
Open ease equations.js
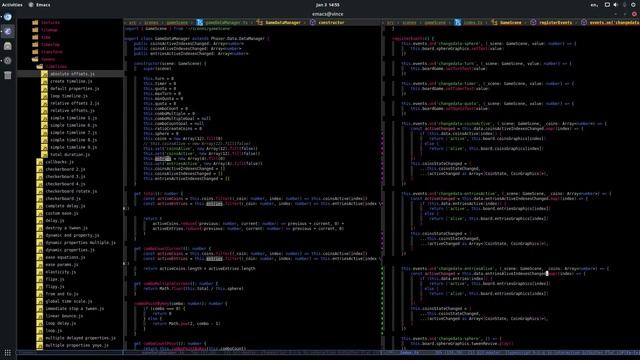coord(65,258)
